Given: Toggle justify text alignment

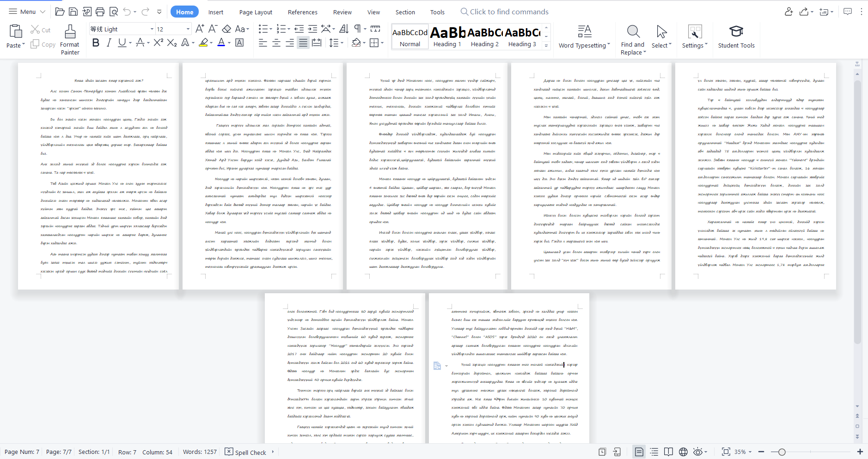Looking at the screenshot, I should tap(303, 43).
